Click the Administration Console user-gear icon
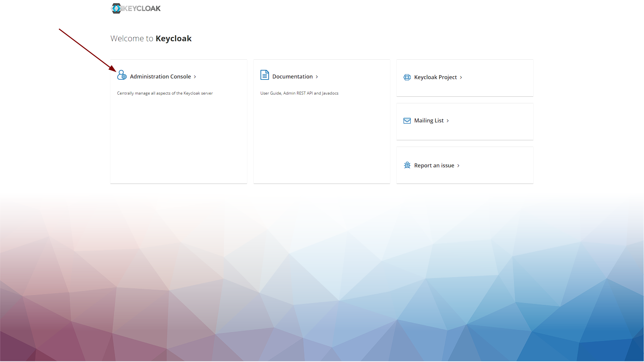Screen dimensions: 644x362 click(122, 75)
